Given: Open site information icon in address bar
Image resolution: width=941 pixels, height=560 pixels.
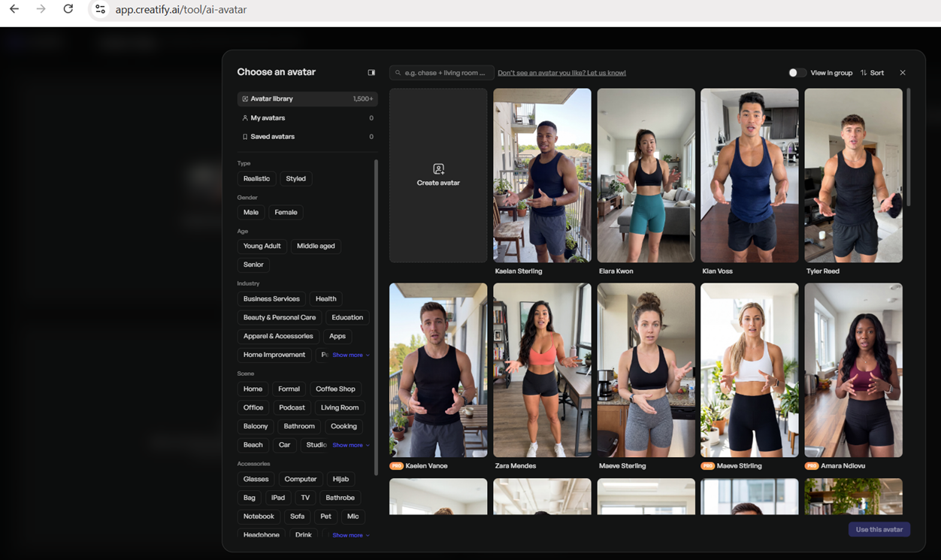Looking at the screenshot, I should (x=100, y=10).
